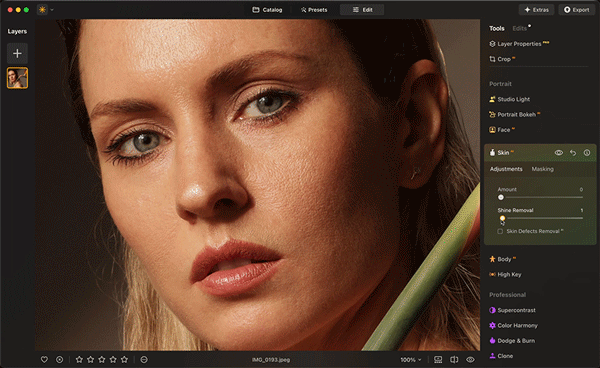Click the Export button
Screen dimensions: 600x368
[577, 10]
